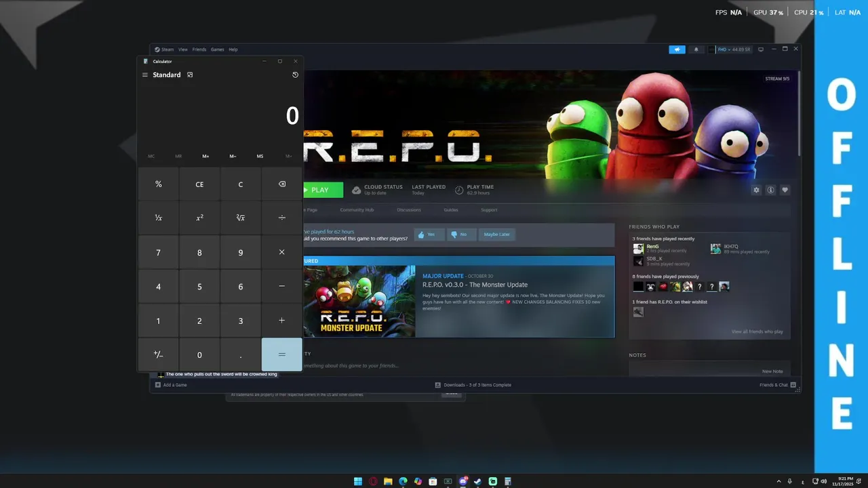Switch to Guides tab
The height and width of the screenshot is (488, 868).
click(x=451, y=210)
